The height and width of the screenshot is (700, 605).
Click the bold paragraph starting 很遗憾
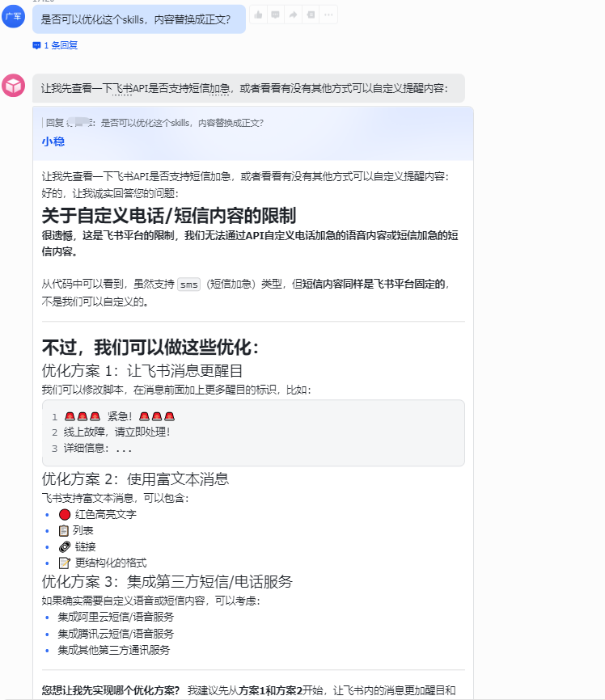tap(250, 243)
